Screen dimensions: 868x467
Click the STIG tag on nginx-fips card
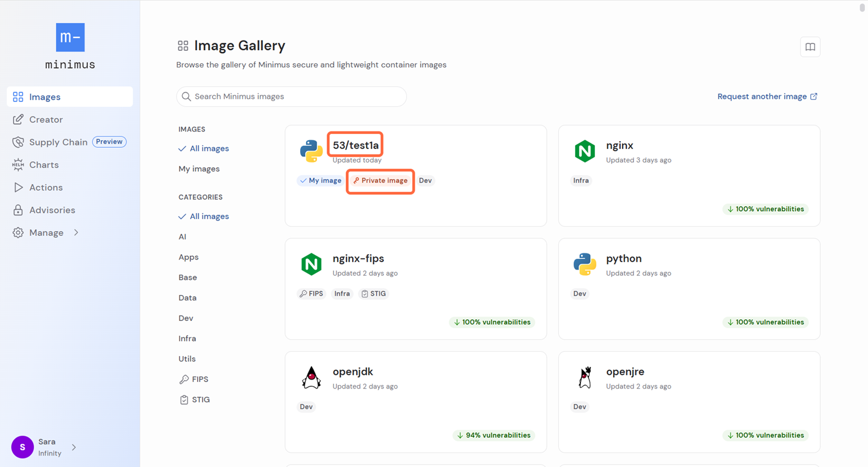(374, 294)
